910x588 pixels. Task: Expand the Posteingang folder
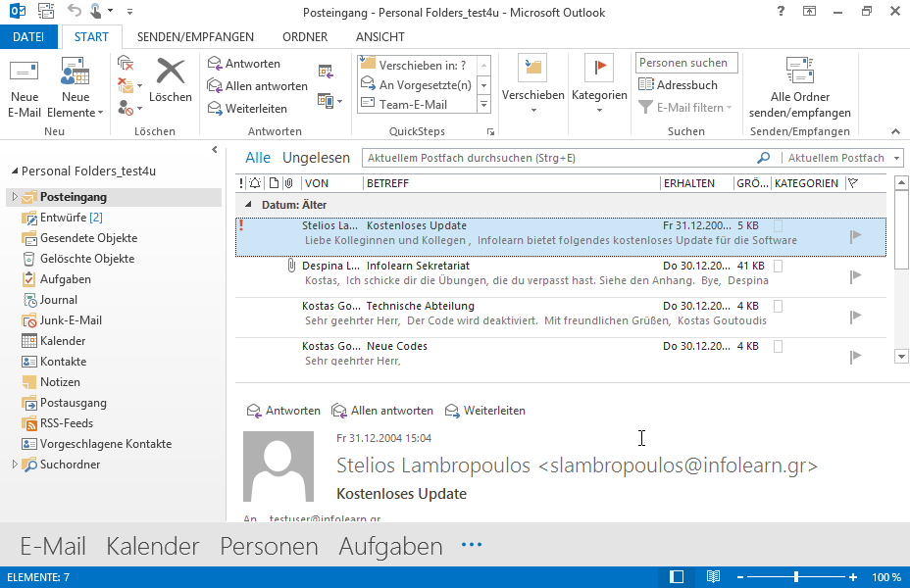click(x=15, y=197)
